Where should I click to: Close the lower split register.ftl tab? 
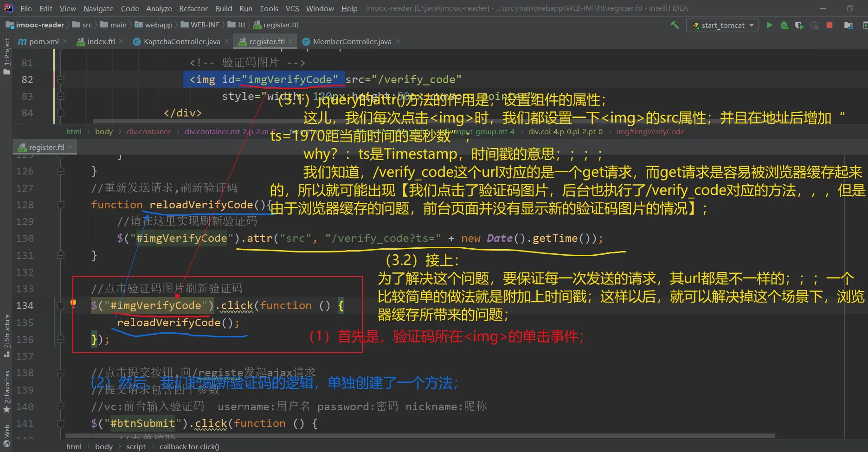click(70, 147)
